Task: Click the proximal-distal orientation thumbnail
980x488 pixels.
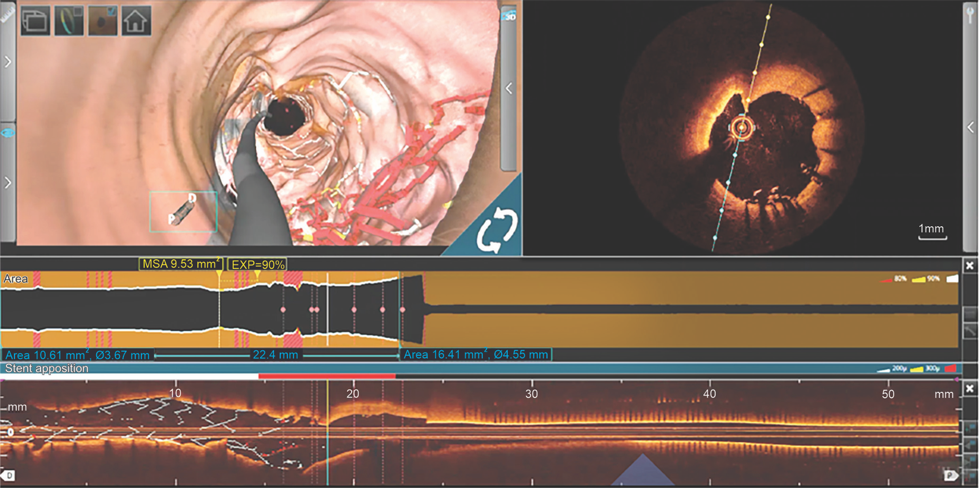Action: tap(183, 212)
